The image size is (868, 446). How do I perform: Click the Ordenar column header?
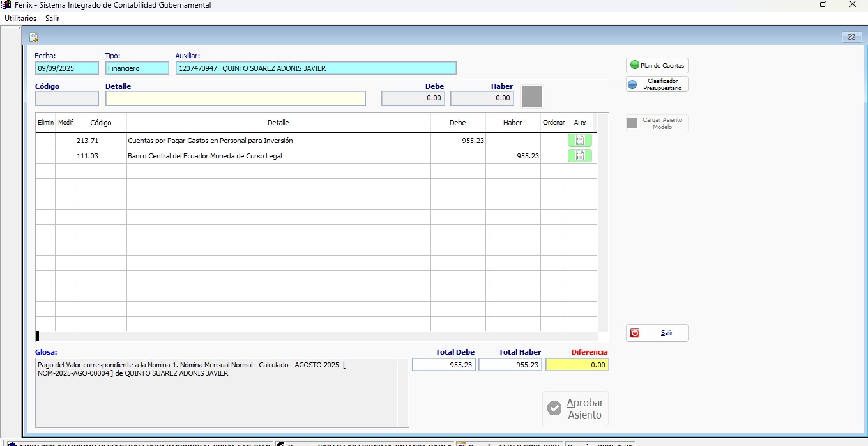tap(553, 123)
